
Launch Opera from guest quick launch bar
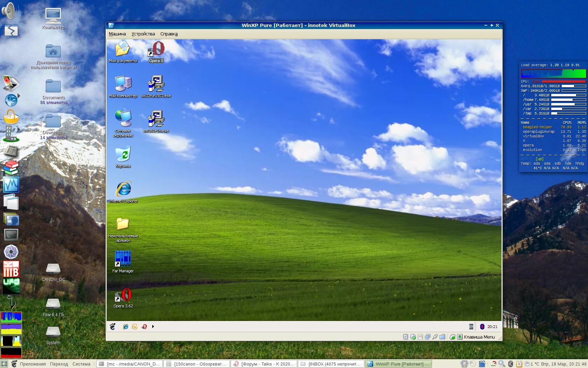144,327
